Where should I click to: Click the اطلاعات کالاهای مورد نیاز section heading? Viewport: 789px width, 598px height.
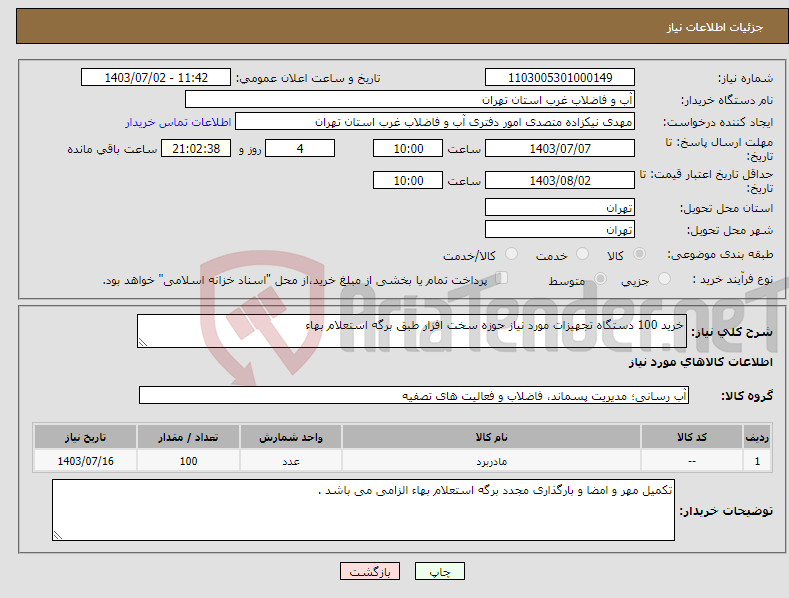[700, 362]
